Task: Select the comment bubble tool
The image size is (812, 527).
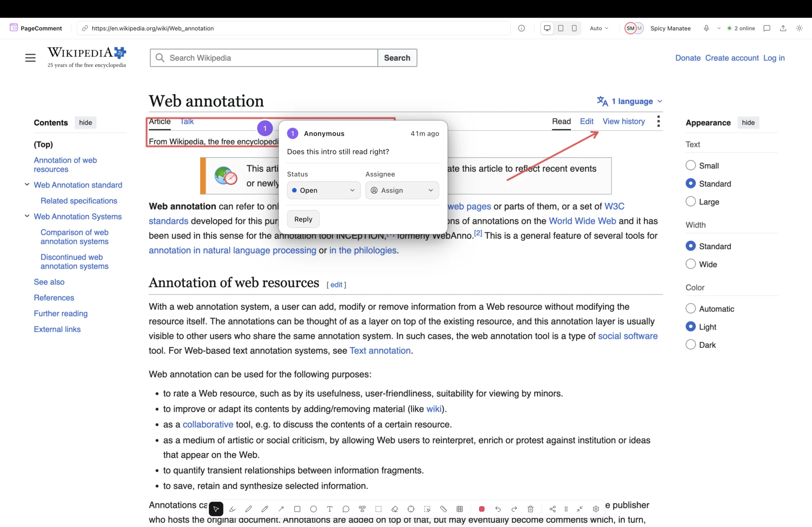Action: click(346, 509)
